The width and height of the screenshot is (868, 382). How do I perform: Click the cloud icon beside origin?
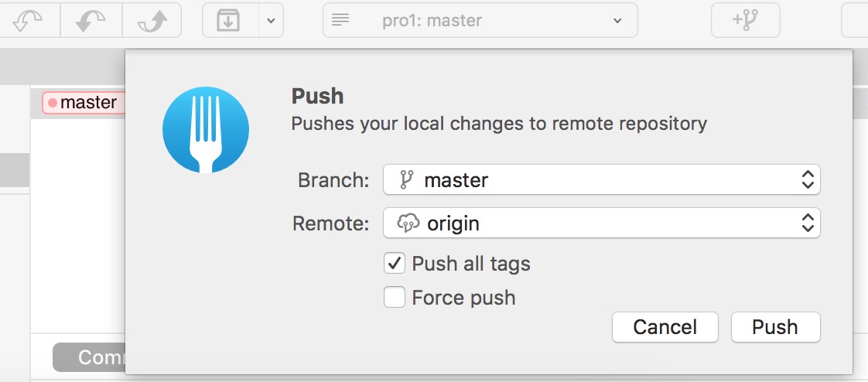pyautogui.click(x=408, y=223)
